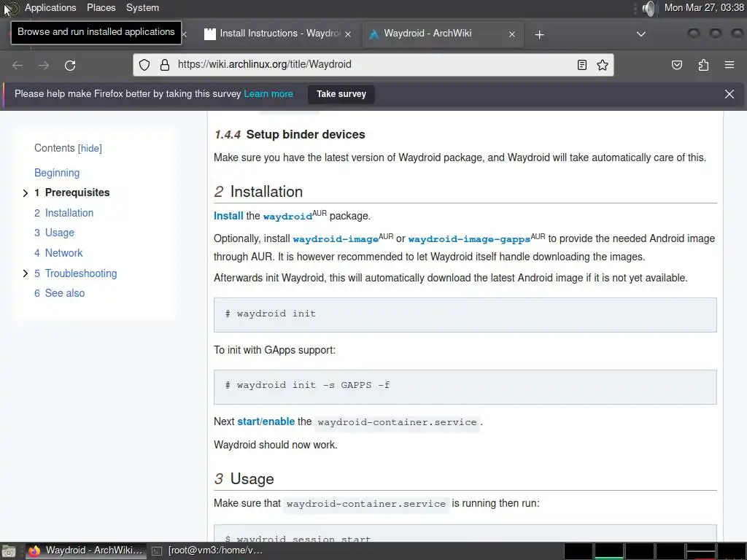Image resolution: width=747 pixels, height=560 pixels.
Task: Switch to the root@vm3 terminal taskbar window
Action: click(208, 551)
